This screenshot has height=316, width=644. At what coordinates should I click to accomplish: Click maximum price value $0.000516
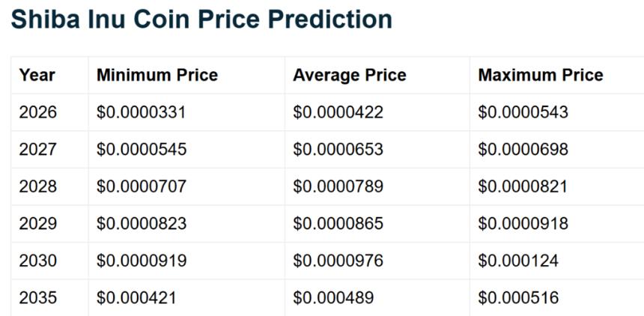coord(518,298)
